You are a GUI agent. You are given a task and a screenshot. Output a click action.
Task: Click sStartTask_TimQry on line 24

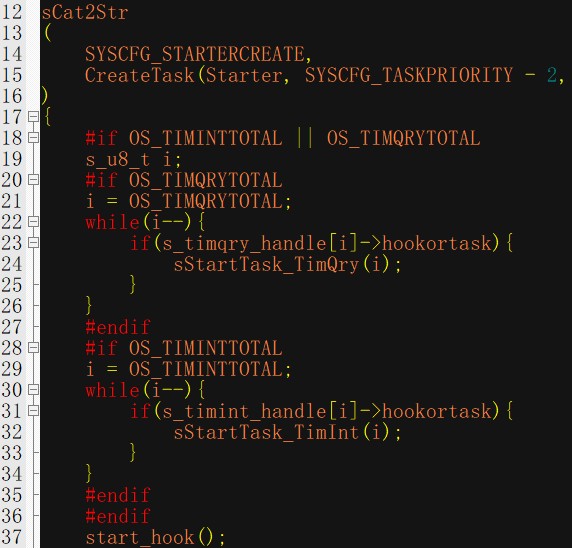pyautogui.click(x=266, y=265)
